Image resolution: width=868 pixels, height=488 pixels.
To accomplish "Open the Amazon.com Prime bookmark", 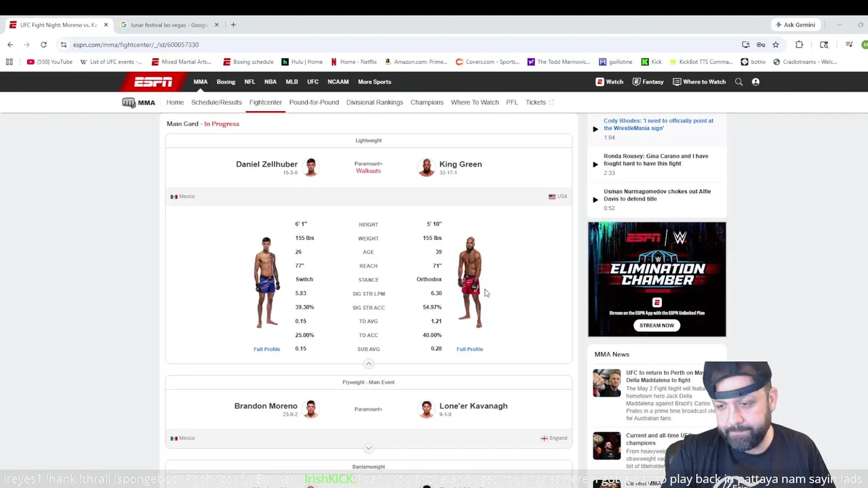I will point(416,62).
